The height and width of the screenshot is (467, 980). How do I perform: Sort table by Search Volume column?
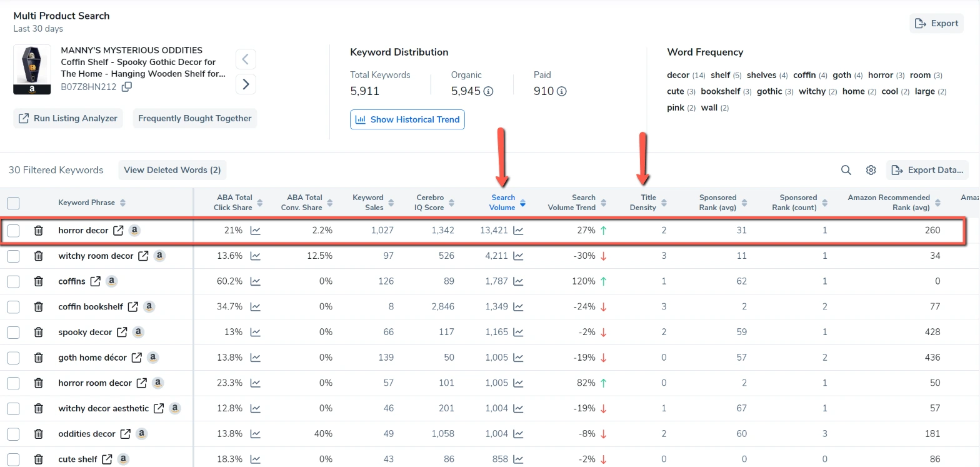tap(503, 203)
